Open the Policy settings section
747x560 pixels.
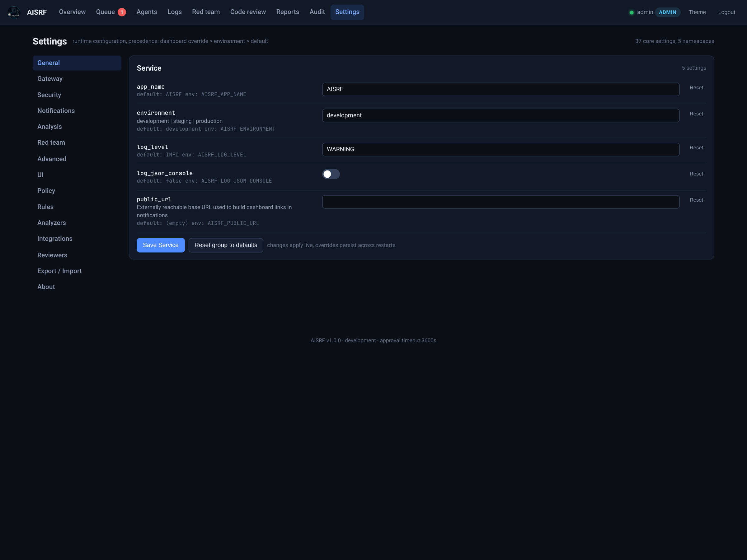(x=77, y=191)
